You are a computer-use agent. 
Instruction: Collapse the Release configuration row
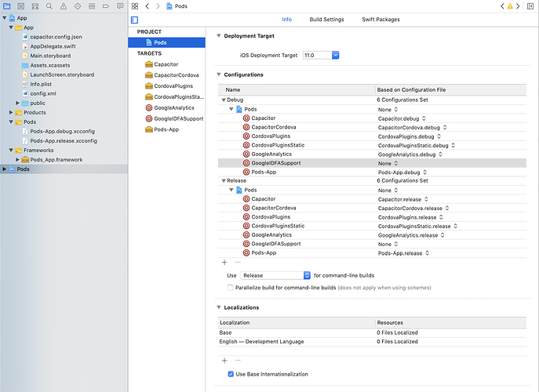(x=224, y=180)
